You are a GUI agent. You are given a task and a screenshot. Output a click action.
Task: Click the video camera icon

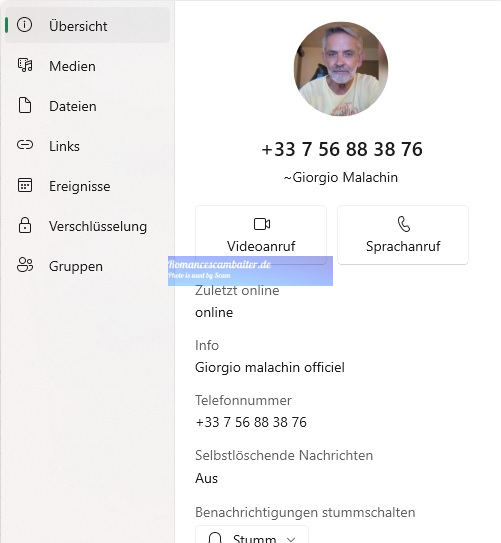(x=262, y=224)
